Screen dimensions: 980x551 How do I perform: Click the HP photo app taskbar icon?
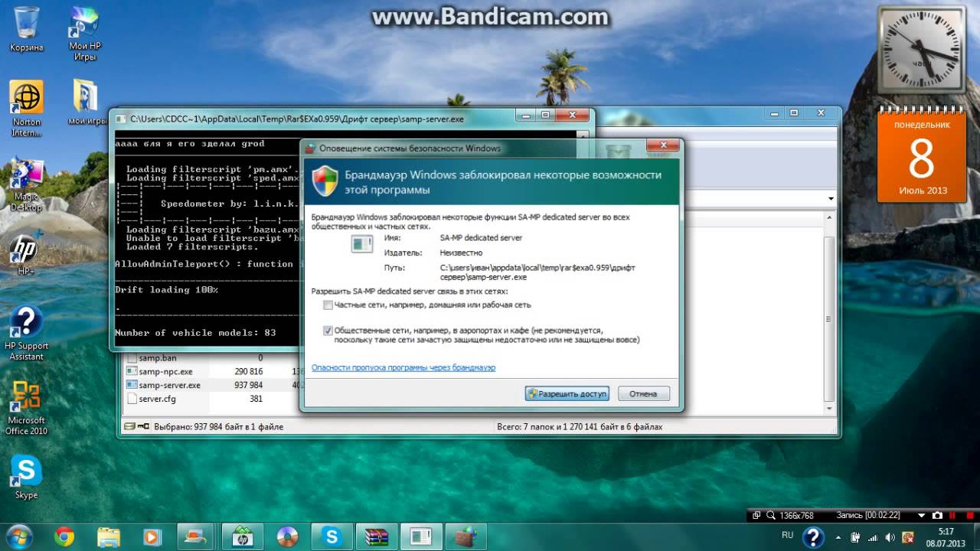tap(243, 536)
